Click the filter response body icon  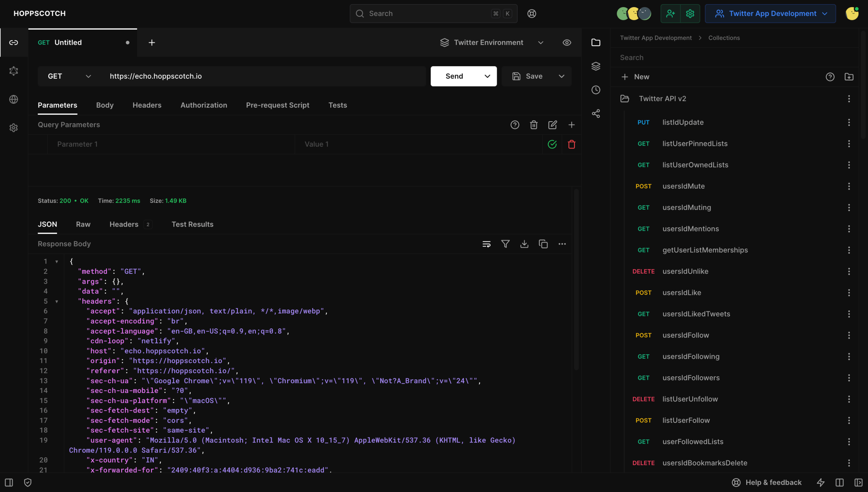pos(505,244)
